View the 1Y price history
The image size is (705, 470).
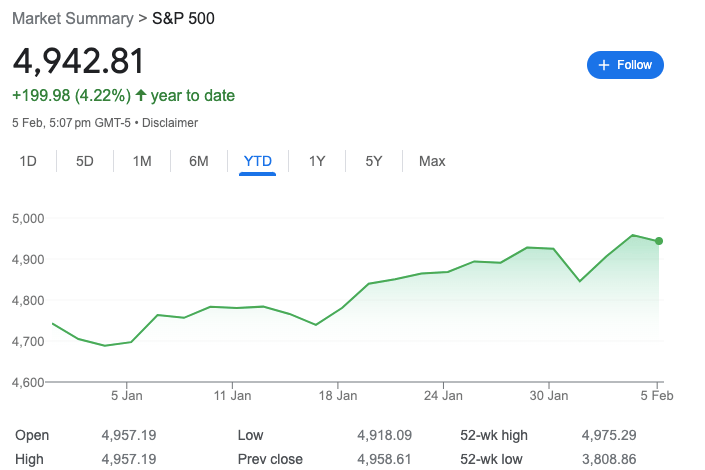(x=317, y=161)
